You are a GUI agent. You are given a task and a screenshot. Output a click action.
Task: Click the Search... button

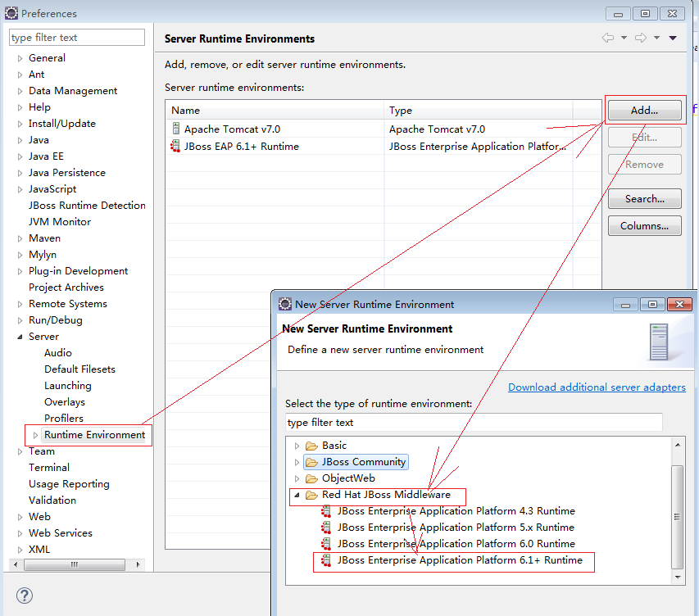(645, 199)
